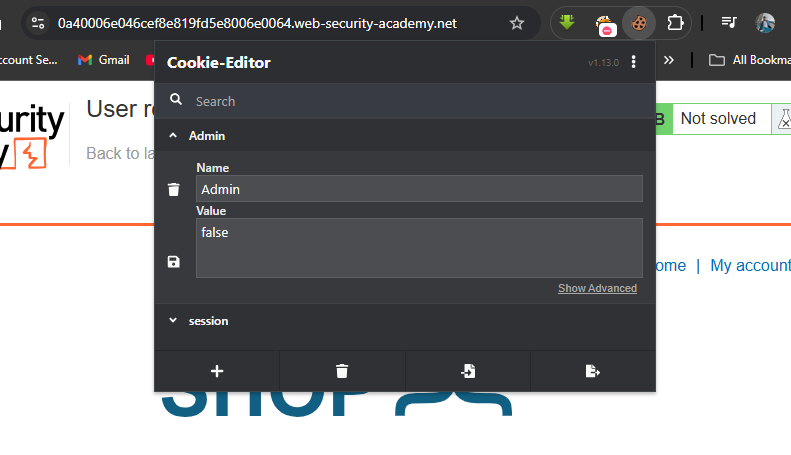Add a new cookie with plus icon
Image resolution: width=791 pixels, height=455 pixels.
[217, 371]
